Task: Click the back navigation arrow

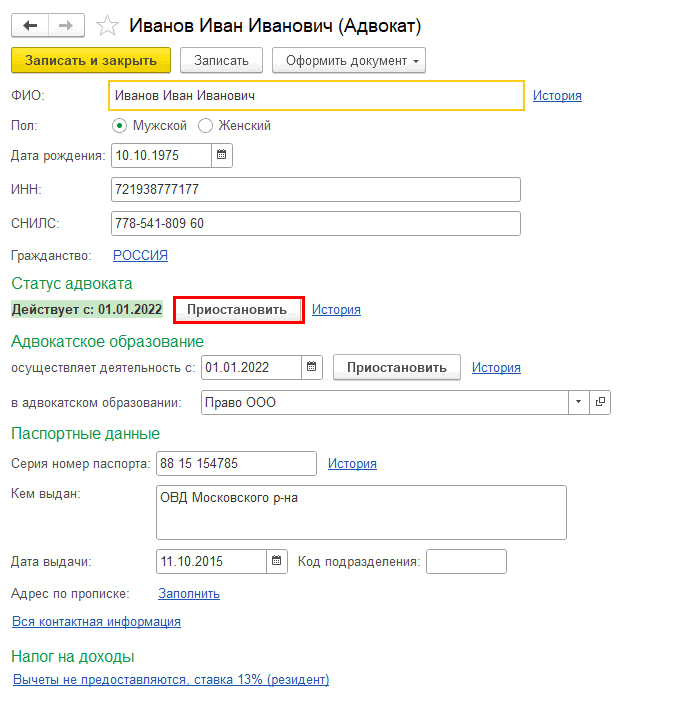Action: click(x=31, y=24)
